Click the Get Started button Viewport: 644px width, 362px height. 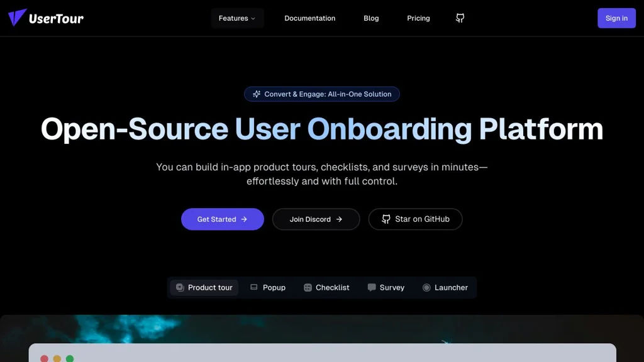click(222, 219)
